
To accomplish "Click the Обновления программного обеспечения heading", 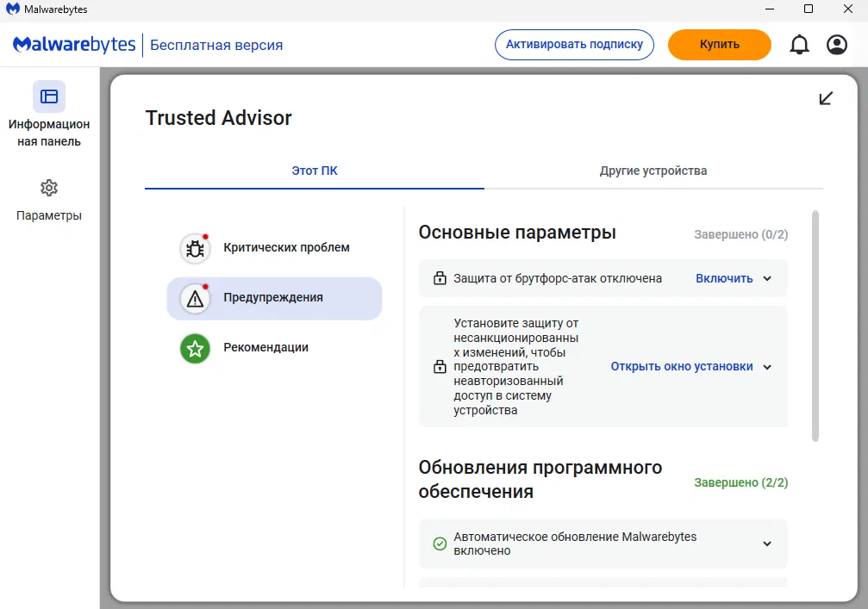I will tap(540, 480).
